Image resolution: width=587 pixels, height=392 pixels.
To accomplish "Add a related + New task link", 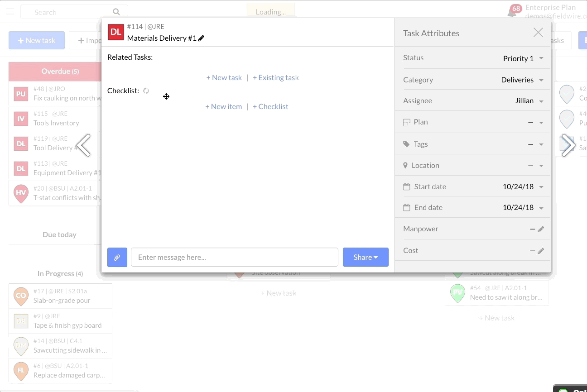I will point(224,77).
